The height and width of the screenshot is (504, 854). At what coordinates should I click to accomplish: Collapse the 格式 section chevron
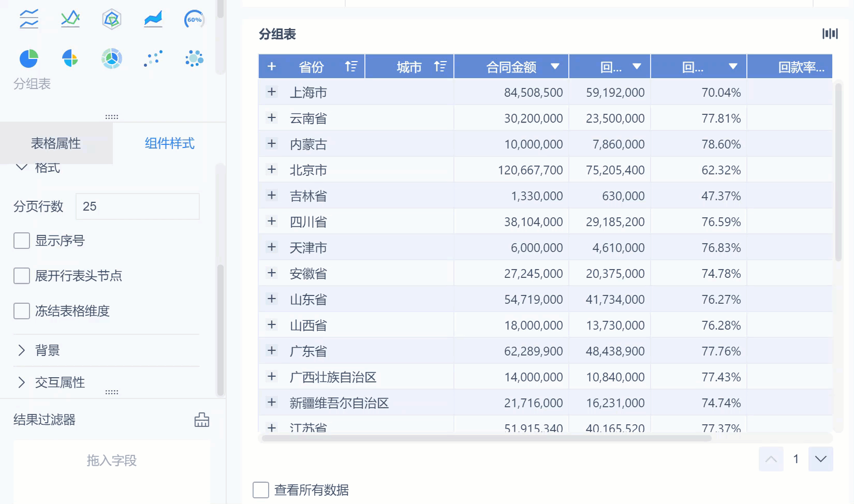click(22, 167)
